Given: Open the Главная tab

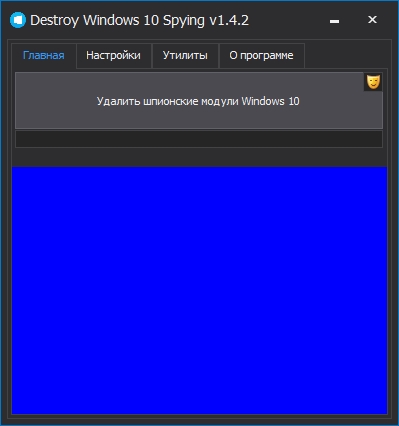Looking at the screenshot, I should [44, 55].
